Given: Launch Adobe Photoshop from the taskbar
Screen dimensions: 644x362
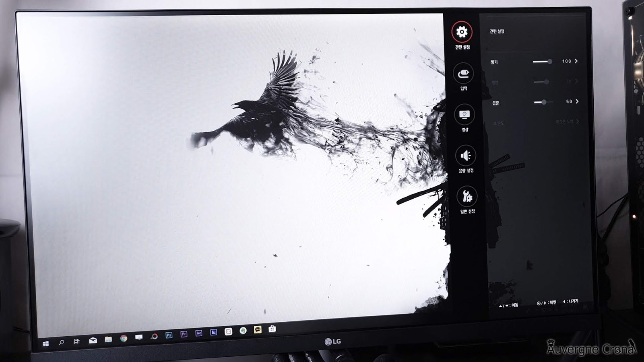Looking at the screenshot, I should coord(169,335).
